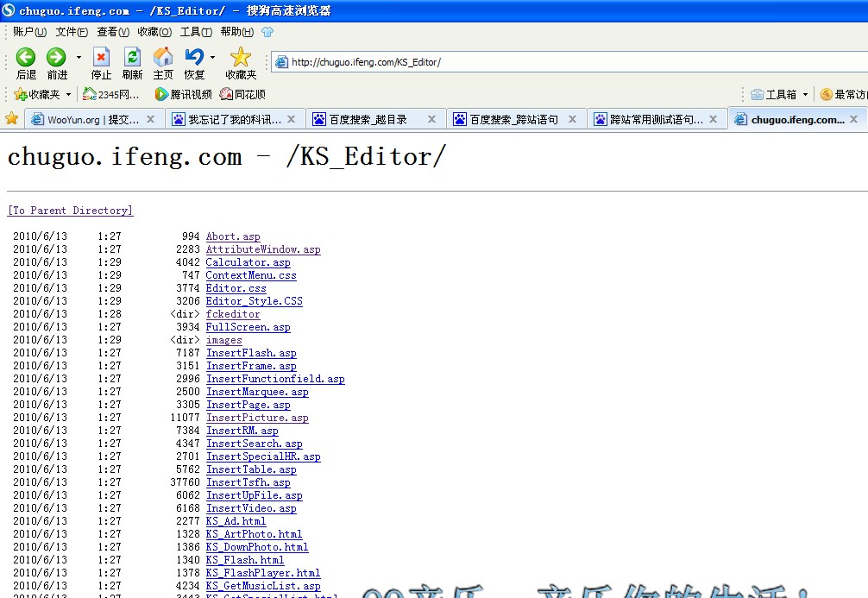Screen dimensions: 868x598
Task: Open the Editor_Style.CSS link
Action: 254,301
